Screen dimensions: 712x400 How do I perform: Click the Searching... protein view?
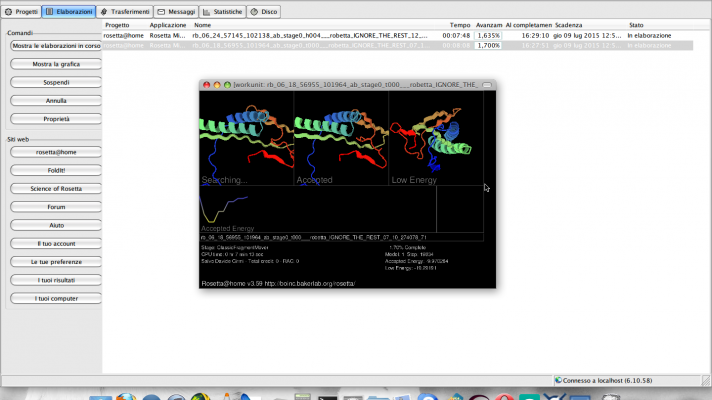[x=247, y=138]
